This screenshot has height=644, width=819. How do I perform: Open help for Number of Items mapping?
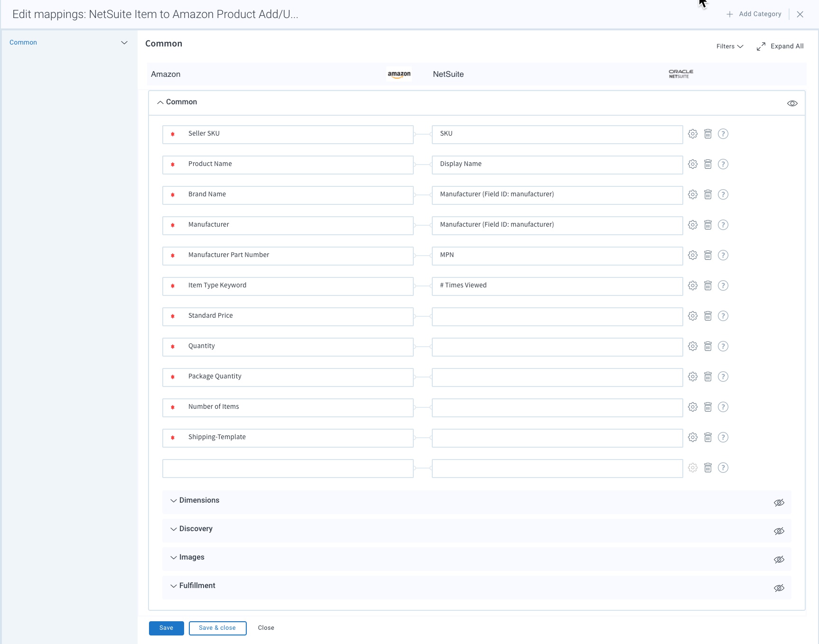point(723,407)
